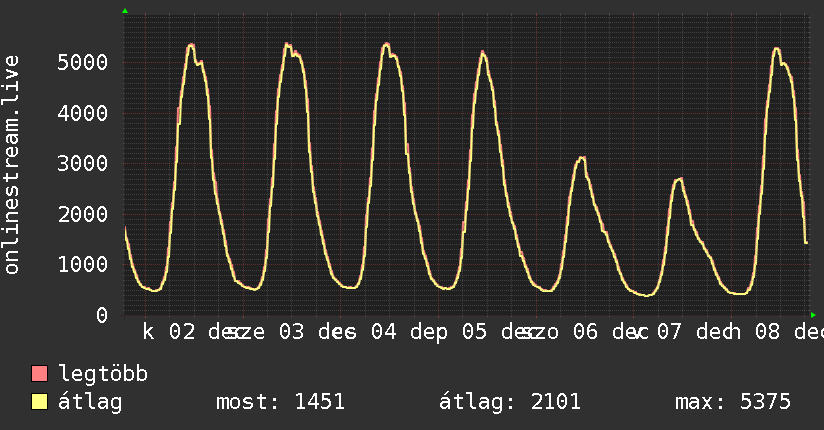
Task: Click the 03 date label on x-axis
Action: (291, 332)
